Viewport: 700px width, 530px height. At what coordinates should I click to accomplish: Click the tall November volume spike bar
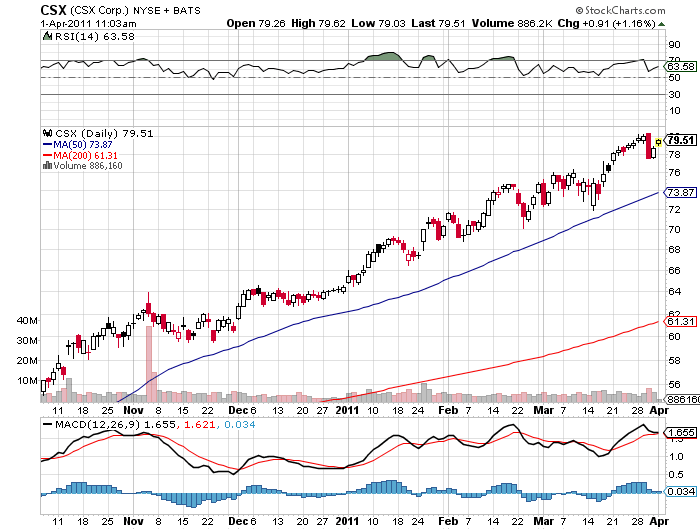(x=149, y=364)
